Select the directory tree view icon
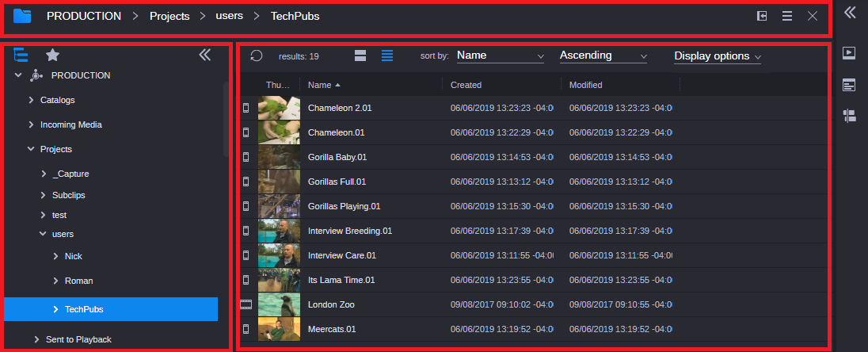 click(21, 55)
